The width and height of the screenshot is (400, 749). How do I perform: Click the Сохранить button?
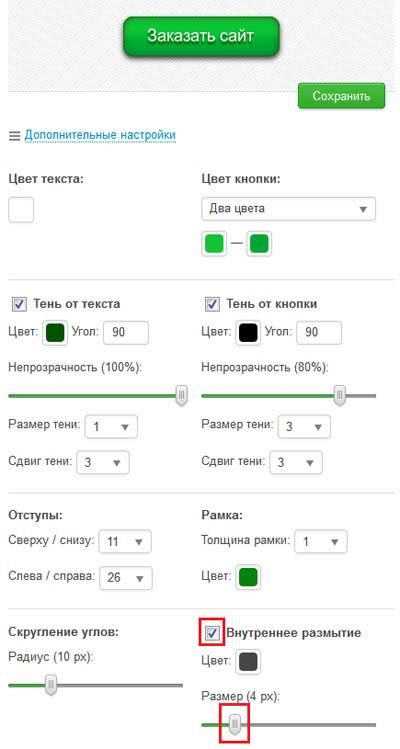341,96
